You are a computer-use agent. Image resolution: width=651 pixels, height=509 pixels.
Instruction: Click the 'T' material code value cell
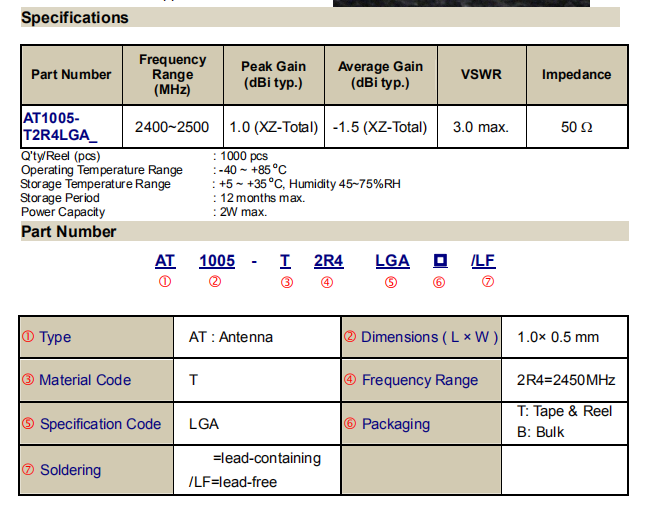point(257,380)
